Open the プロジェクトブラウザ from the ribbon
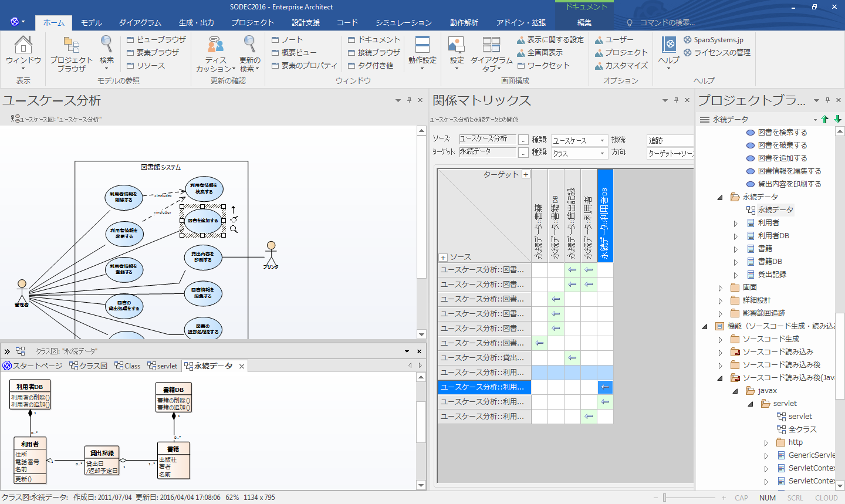845x504 pixels. coord(71,54)
